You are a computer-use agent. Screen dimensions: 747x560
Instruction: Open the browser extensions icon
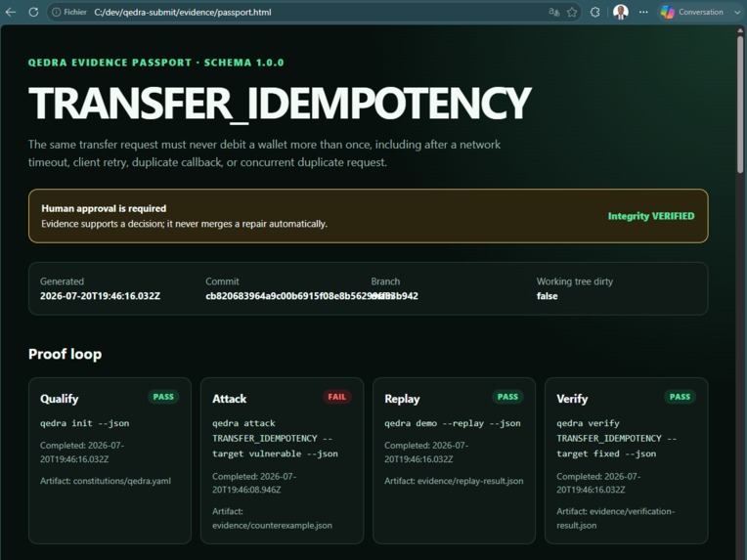pyautogui.click(x=595, y=12)
